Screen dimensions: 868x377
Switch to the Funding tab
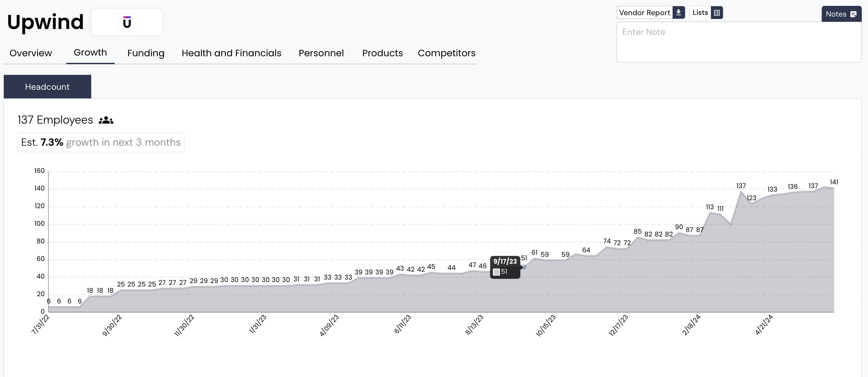tap(146, 53)
